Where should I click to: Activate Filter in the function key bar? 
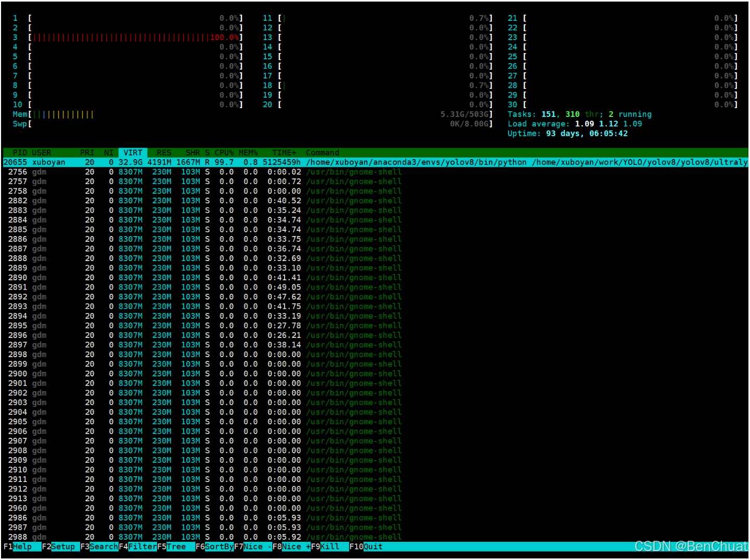137,546
